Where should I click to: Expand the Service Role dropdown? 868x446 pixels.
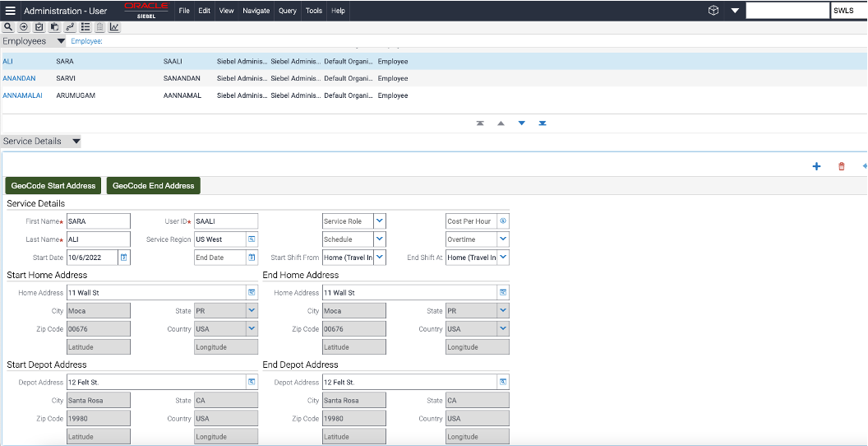click(379, 221)
